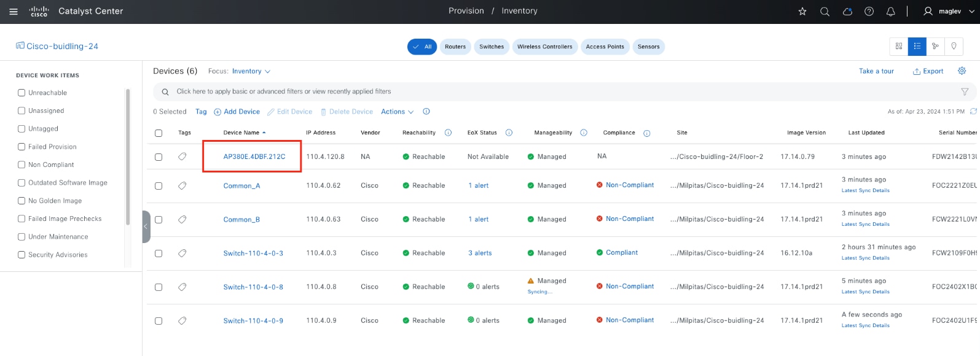Switch to the map view icon
The image size is (980, 356).
coord(954,47)
